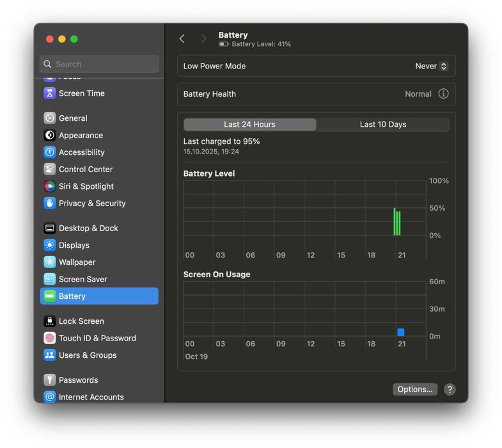
Task: Open Privacy & Security settings
Action: point(99,203)
